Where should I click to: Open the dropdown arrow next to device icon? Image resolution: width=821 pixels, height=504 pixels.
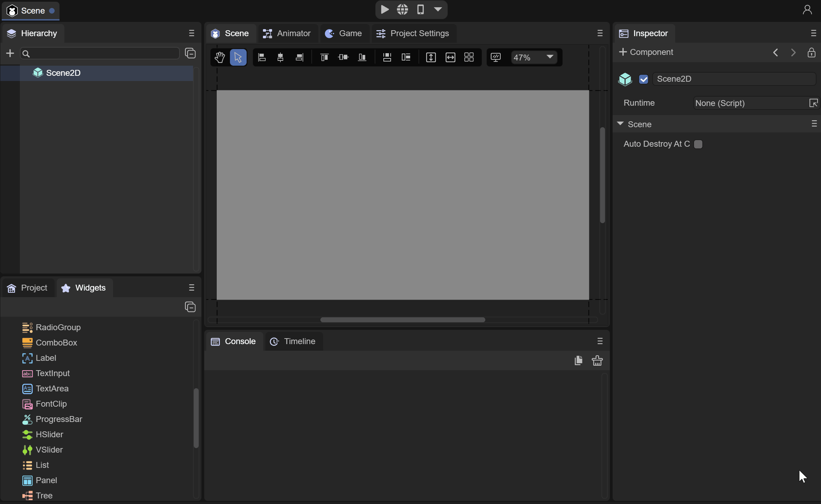coord(438,9)
